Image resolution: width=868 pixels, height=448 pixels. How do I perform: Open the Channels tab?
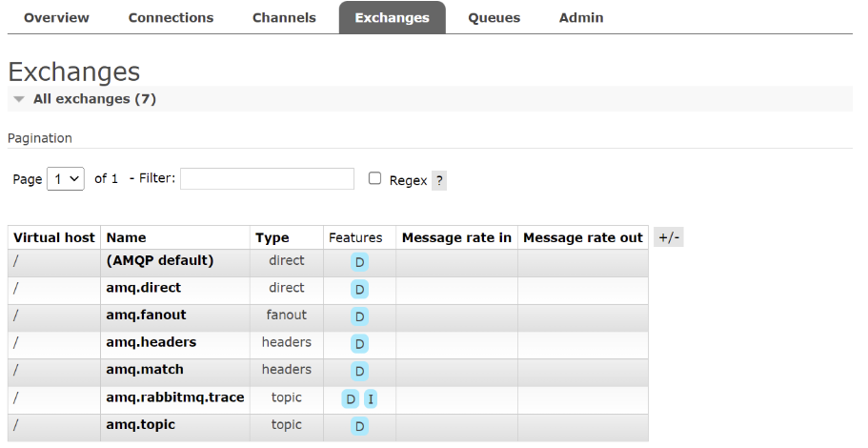(x=284, y=18)
